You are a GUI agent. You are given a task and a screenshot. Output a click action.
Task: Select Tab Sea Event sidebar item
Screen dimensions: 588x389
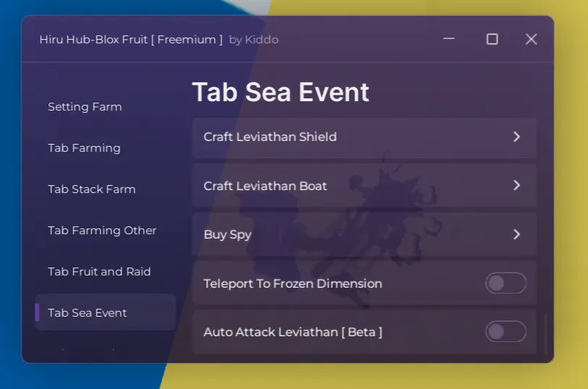click(88, 313)
